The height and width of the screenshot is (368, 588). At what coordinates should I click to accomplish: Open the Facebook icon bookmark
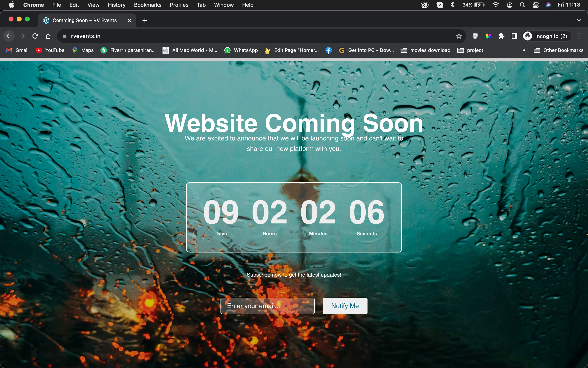tap(329, 50)
